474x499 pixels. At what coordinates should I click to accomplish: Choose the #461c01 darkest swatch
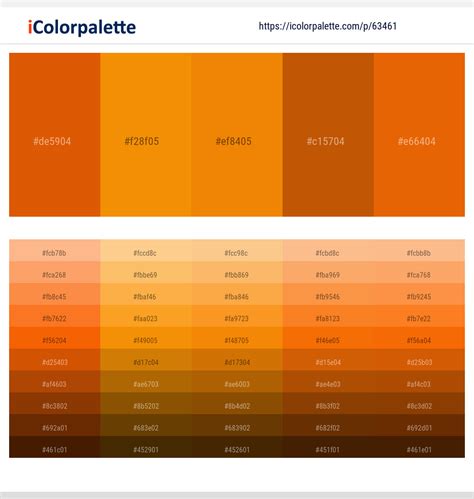pos(55,447)
